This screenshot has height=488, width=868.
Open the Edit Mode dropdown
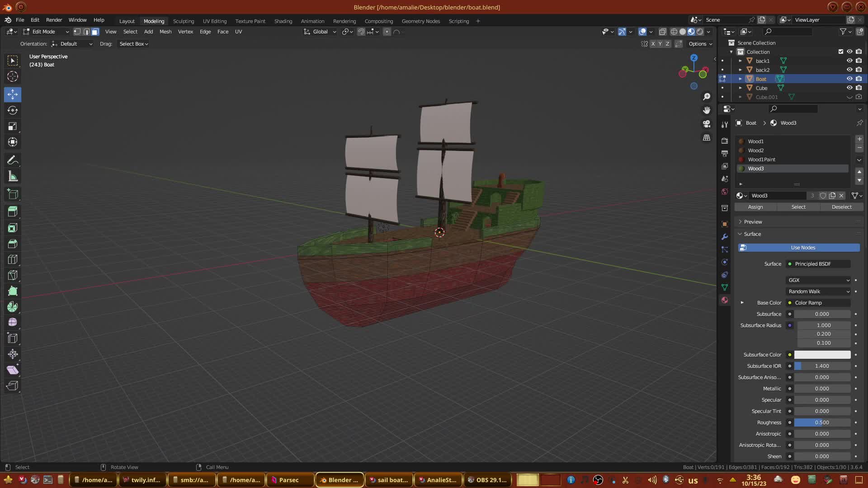click(46, 32)
